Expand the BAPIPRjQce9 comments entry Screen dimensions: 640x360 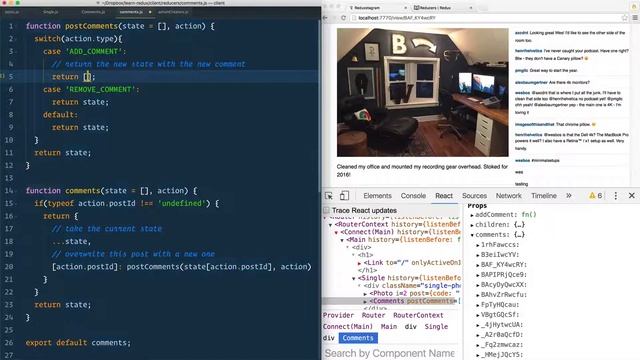click(478, 275)
